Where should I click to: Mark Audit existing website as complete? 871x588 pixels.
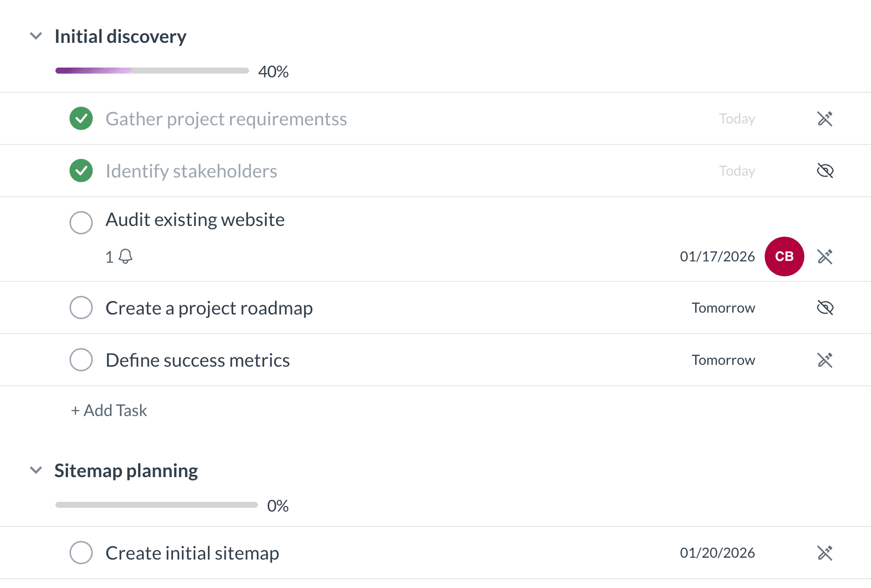pyautogui.click(x=81, y=222)
